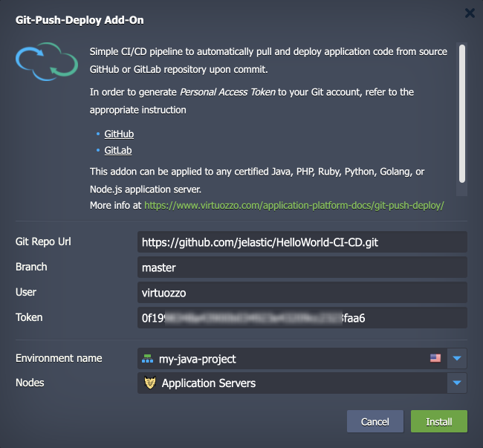Click the description panel scrollbar
This screenshot has width=483, height=448.
click(461, 114)
